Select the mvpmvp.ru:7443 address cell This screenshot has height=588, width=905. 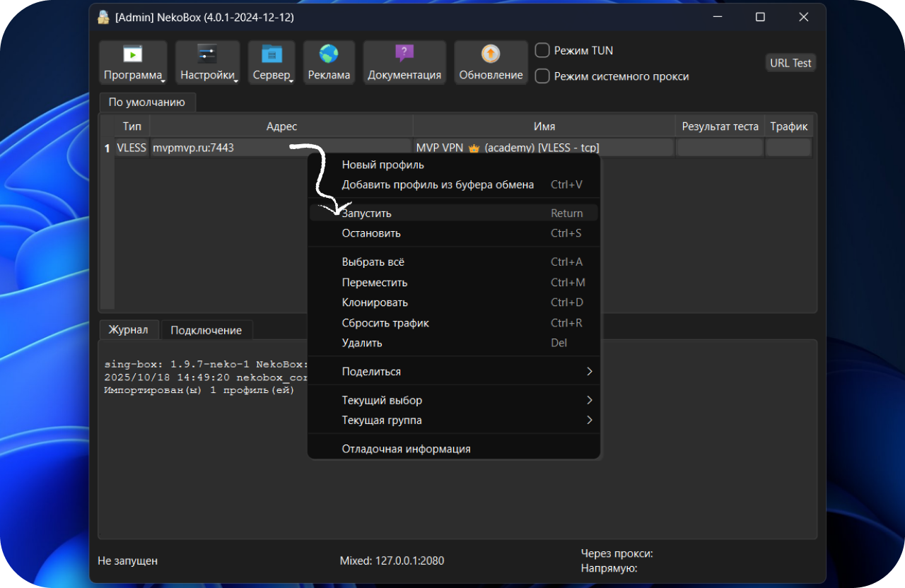(212, 148)
